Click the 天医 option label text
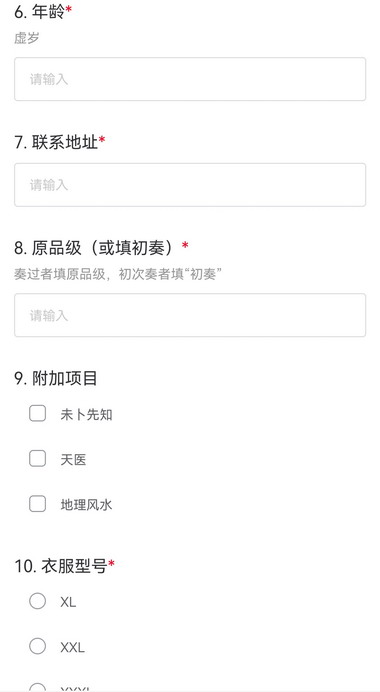Image resolution: width=380 pixels, height=692 pixels. (x=73, y=459)
